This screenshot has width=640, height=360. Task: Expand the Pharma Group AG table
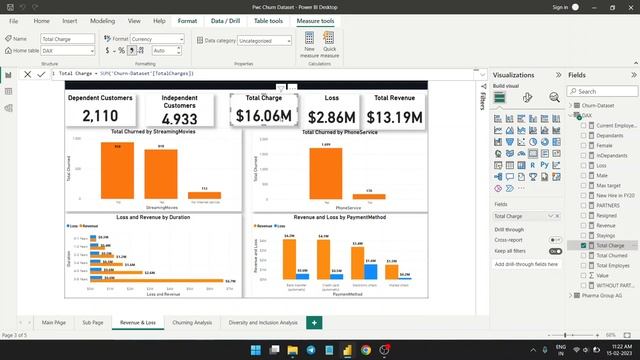tap(570, 296)
